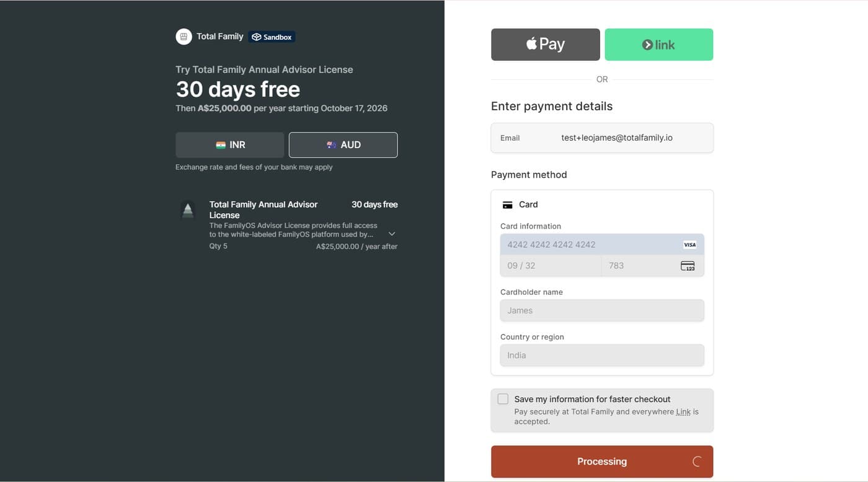Open the underlined Link hyperlink

click(x=683, y=412)
